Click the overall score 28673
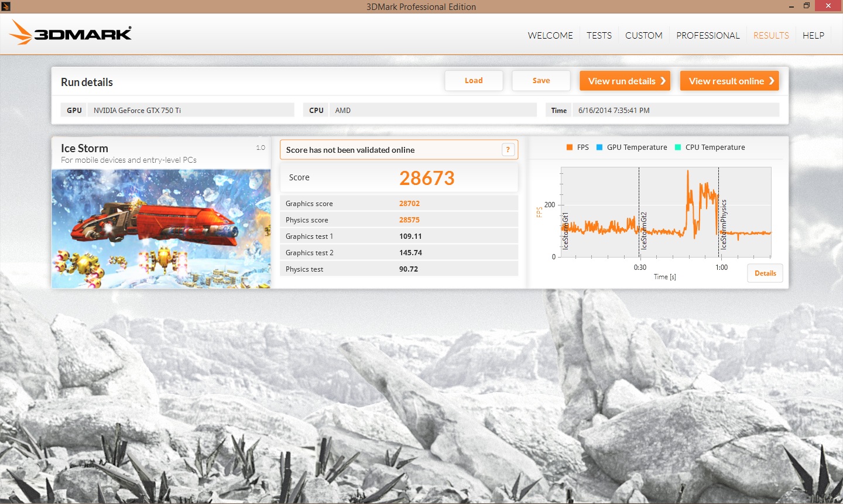843x504 pixels. pos(427,178)
